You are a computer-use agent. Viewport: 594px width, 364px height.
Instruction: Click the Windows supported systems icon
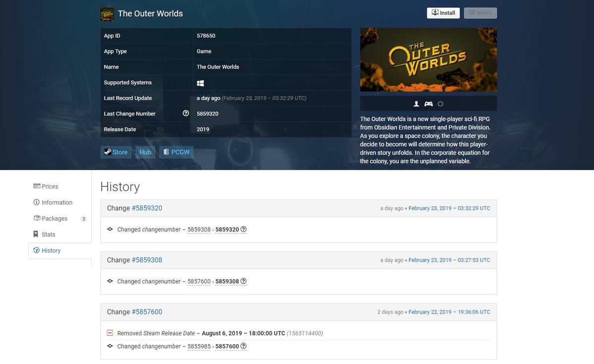(x=200, y=83)
